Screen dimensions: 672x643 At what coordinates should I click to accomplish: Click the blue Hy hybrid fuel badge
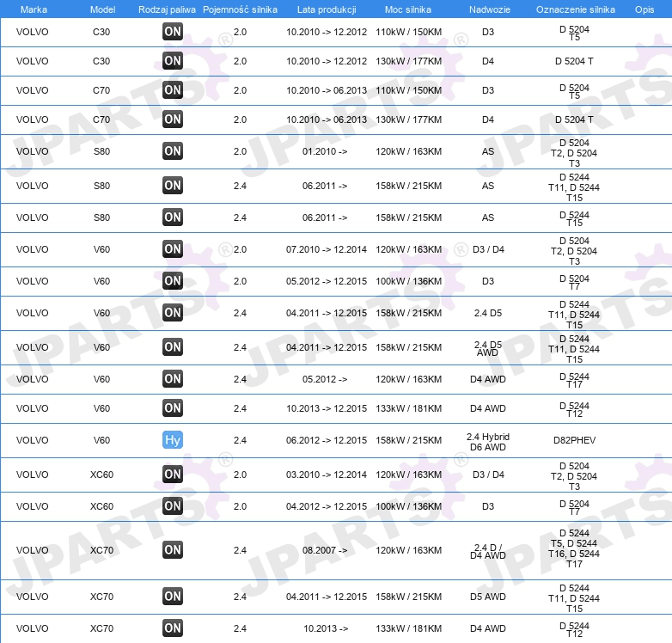coord(173,440)
